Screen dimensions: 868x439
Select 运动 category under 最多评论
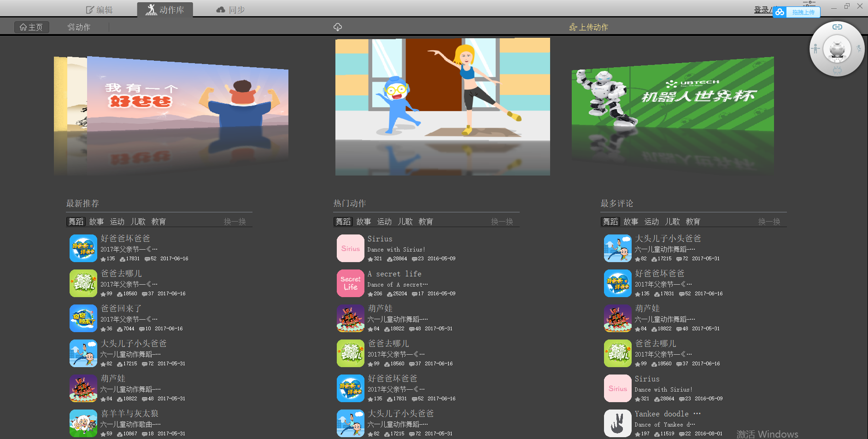[652, 222]
